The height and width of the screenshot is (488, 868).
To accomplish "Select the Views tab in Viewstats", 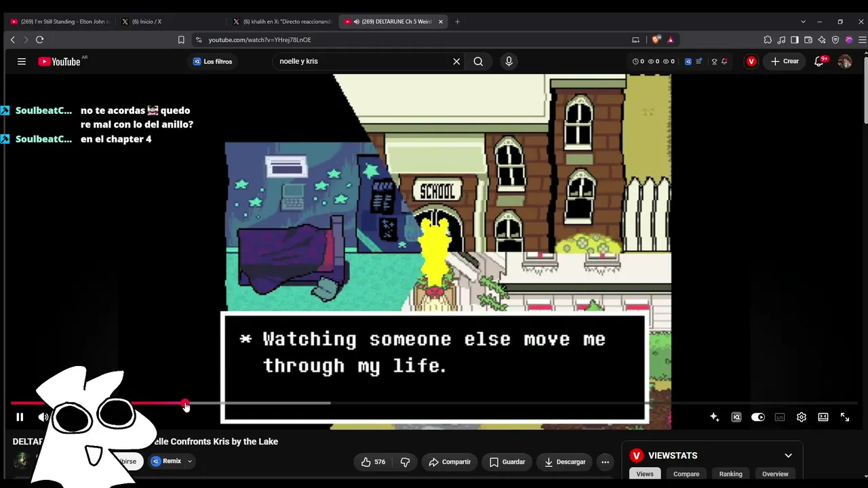I will (645, 474).
